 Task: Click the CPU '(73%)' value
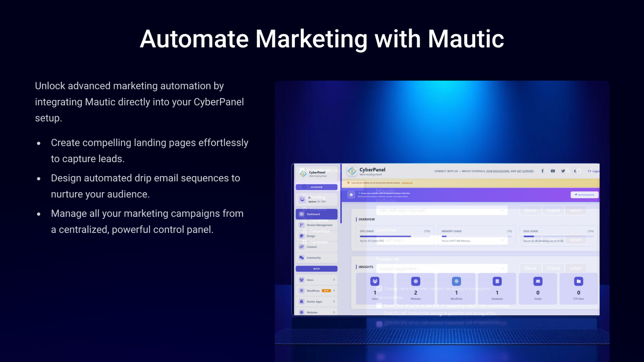(x=427, y=231)
